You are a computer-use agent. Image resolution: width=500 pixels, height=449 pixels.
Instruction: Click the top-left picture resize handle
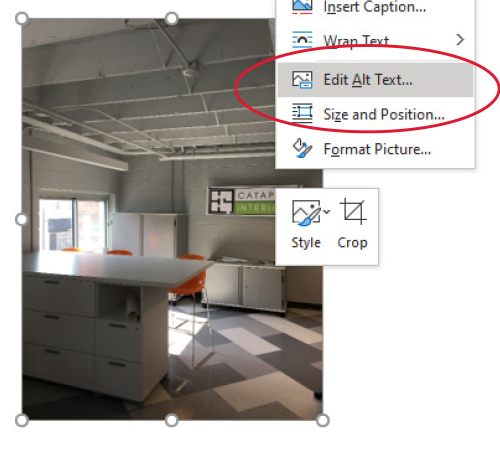click(x=22, y=19)
